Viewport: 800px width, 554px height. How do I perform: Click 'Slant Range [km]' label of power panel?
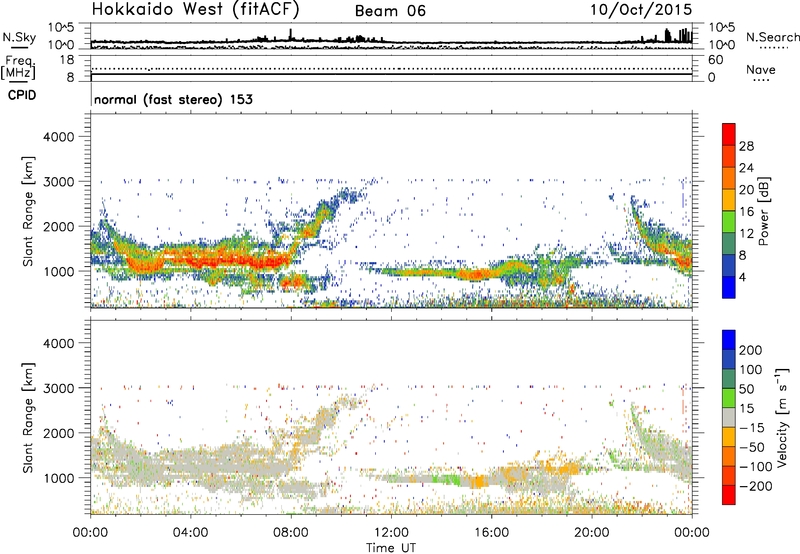29,211
